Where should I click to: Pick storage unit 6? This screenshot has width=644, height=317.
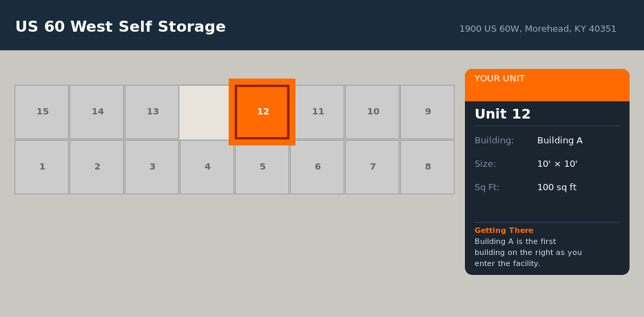pyautogui.click(x=318, y=167)
